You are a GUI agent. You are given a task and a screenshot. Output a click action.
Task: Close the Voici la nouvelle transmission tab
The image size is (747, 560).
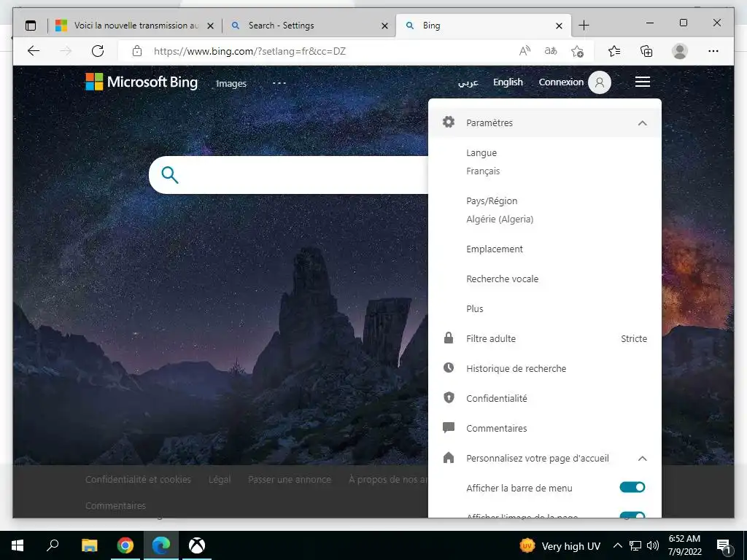(211, 26)
